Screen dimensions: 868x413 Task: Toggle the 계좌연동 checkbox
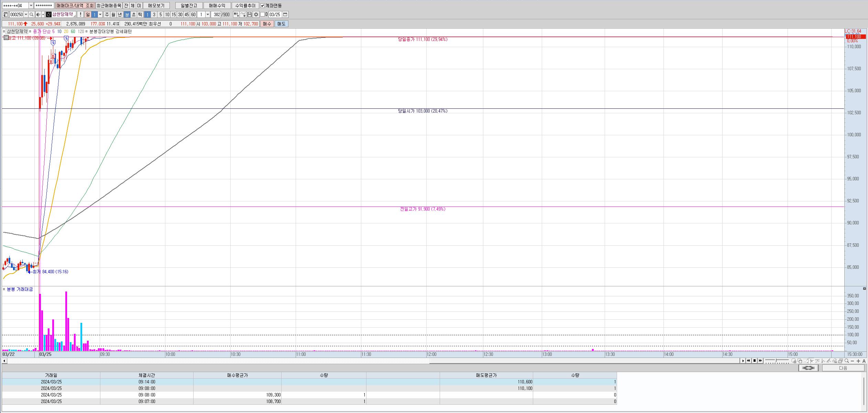point(263,6)
